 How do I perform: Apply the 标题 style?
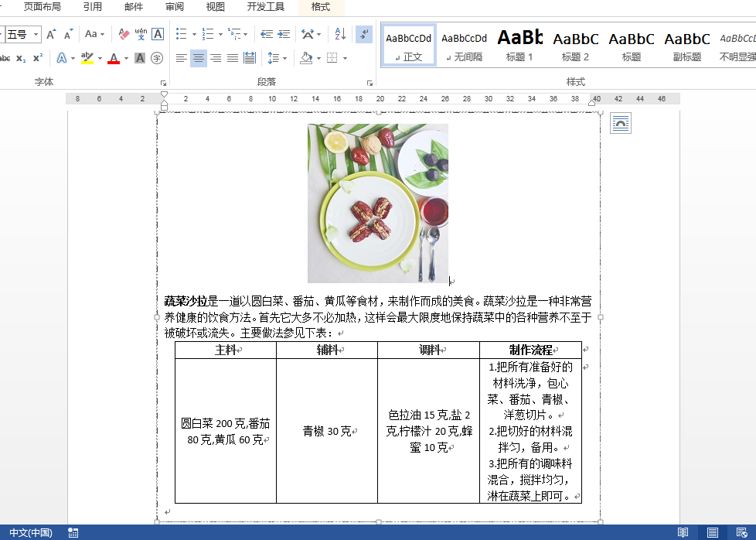[631, 44]
